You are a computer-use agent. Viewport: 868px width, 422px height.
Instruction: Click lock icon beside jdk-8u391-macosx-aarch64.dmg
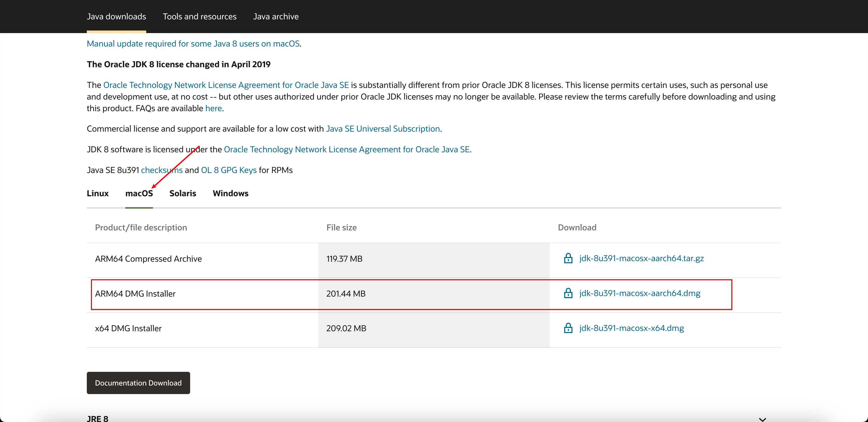[568, 293]
